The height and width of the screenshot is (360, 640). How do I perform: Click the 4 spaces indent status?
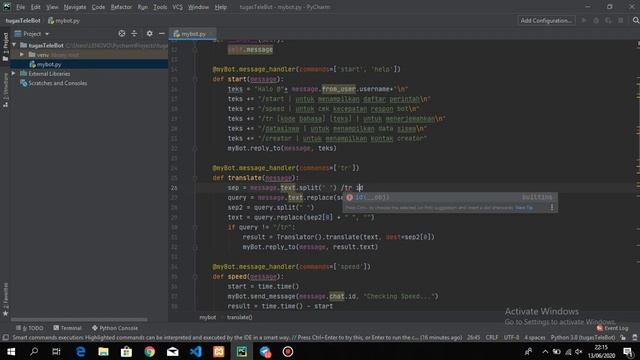[x=535, y=338]
